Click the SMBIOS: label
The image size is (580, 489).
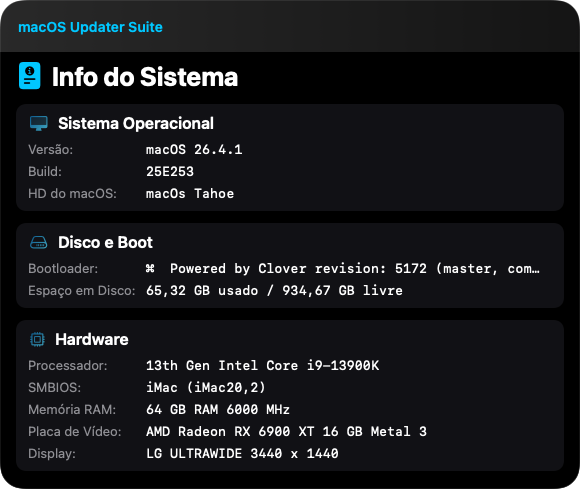point(54,388)
